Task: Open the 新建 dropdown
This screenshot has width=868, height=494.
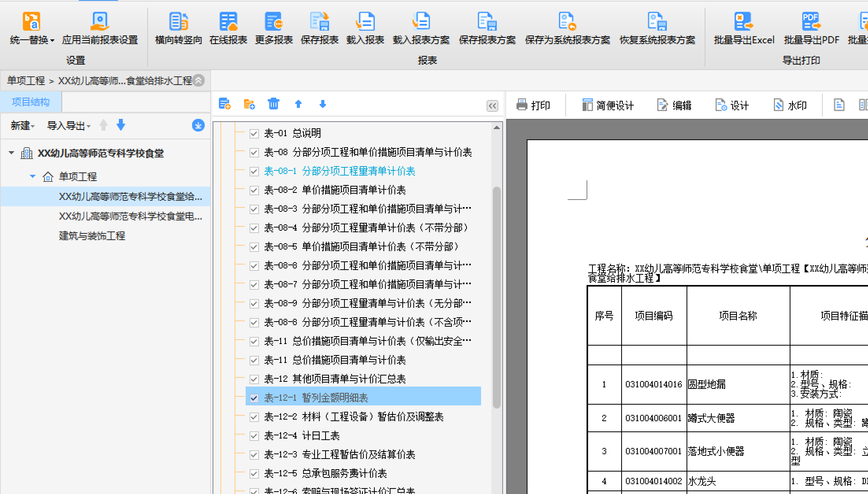Action: click(22, 126)
